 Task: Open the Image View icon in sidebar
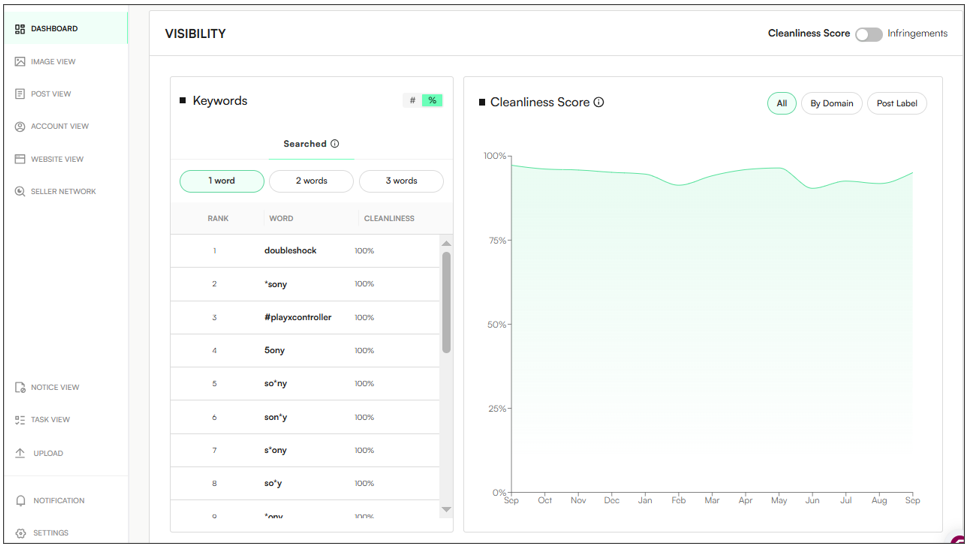[20, 62]
